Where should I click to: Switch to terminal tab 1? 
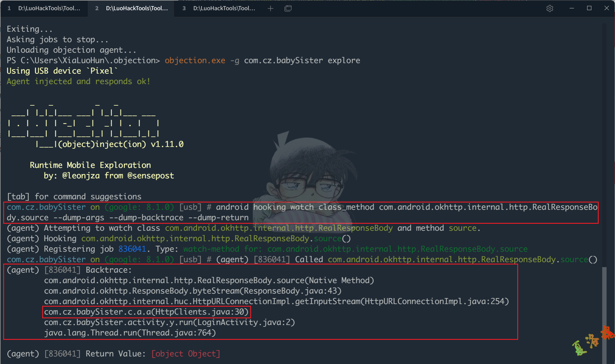pyautogui.click(x=44, y=8)
